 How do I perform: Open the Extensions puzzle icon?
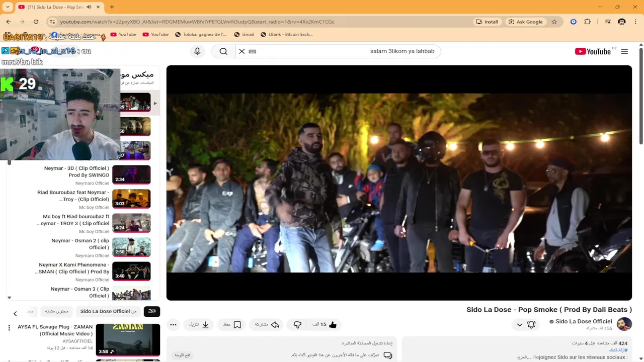pos(587,22)
